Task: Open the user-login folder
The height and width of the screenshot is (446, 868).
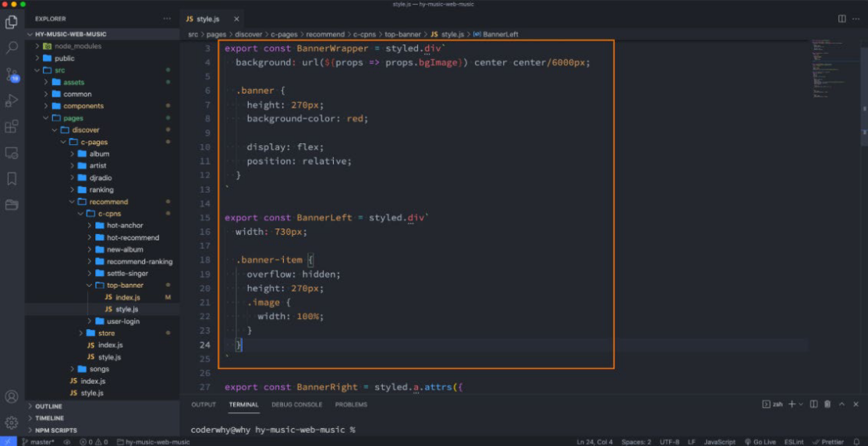Action: pos(102,321)
